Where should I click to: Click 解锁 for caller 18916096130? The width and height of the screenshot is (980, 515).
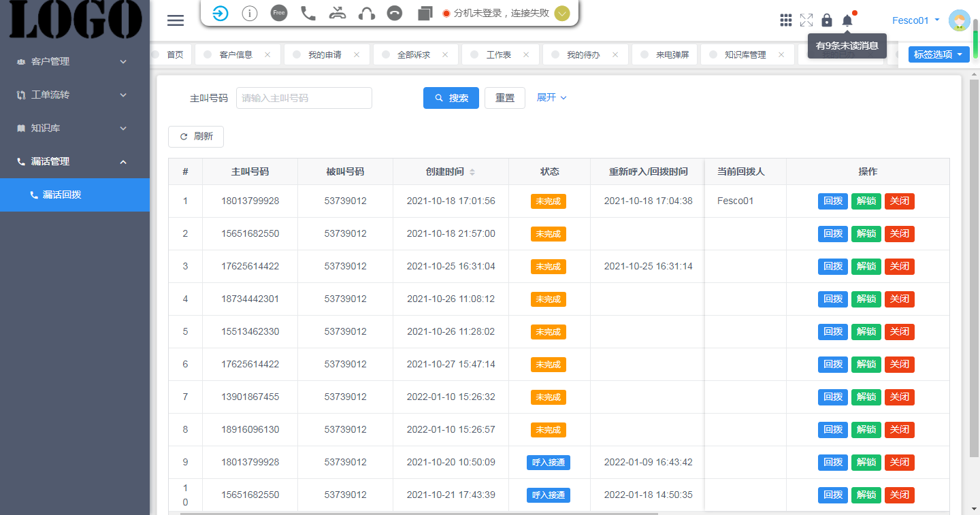[866, 430]
